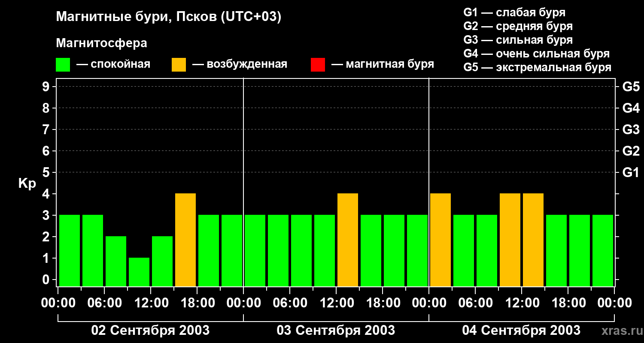The width and height of the screenshot is (644, 343).
Task: Click the line 'G4 — очень сильная буря'
Action: point(537,54)
